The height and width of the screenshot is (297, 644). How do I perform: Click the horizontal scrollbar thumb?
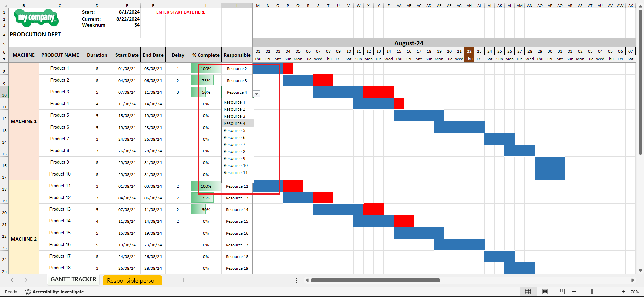(375, 280)
